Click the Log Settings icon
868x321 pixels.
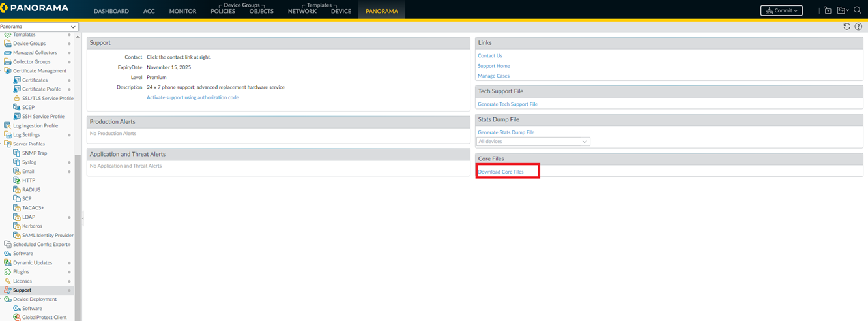pos(8,135)
